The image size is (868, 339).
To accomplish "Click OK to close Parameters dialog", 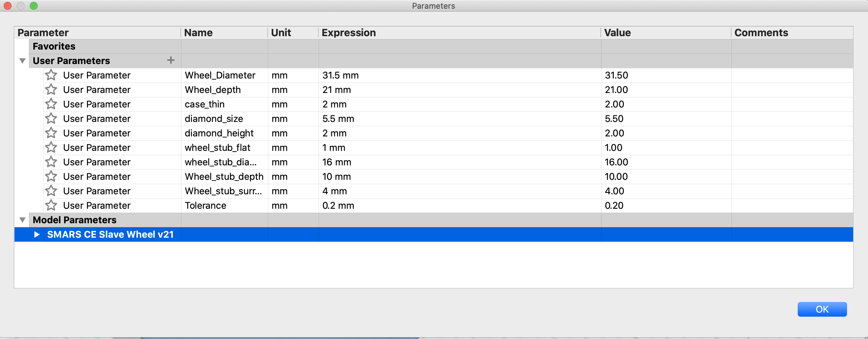I will click(x=822, y=309).
